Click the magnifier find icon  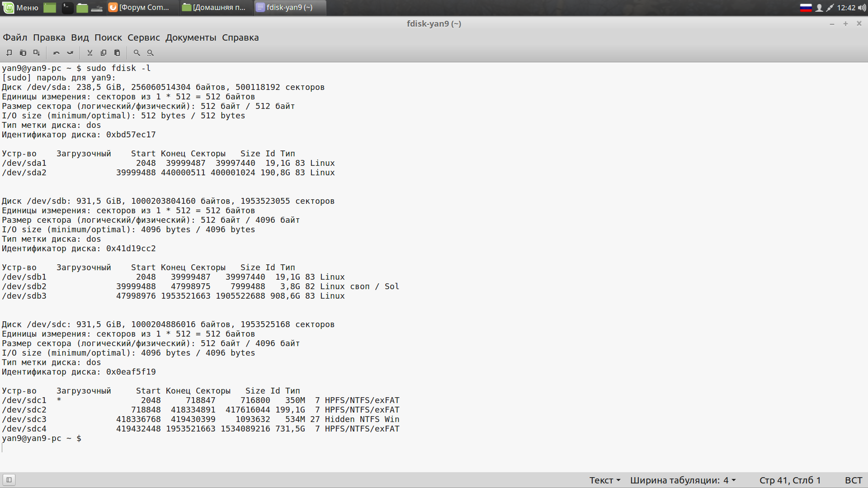click(137, 53)
